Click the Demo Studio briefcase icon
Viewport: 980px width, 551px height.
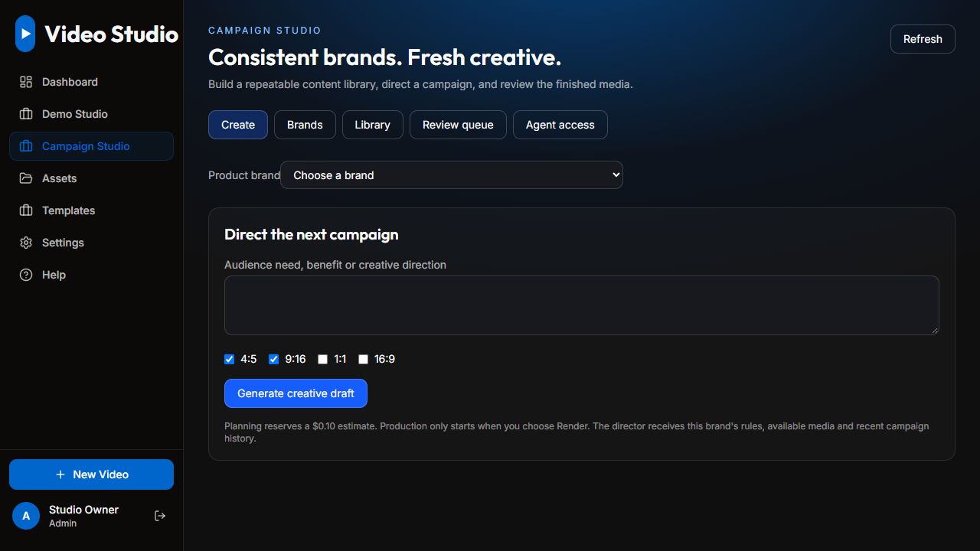[26, 114]
